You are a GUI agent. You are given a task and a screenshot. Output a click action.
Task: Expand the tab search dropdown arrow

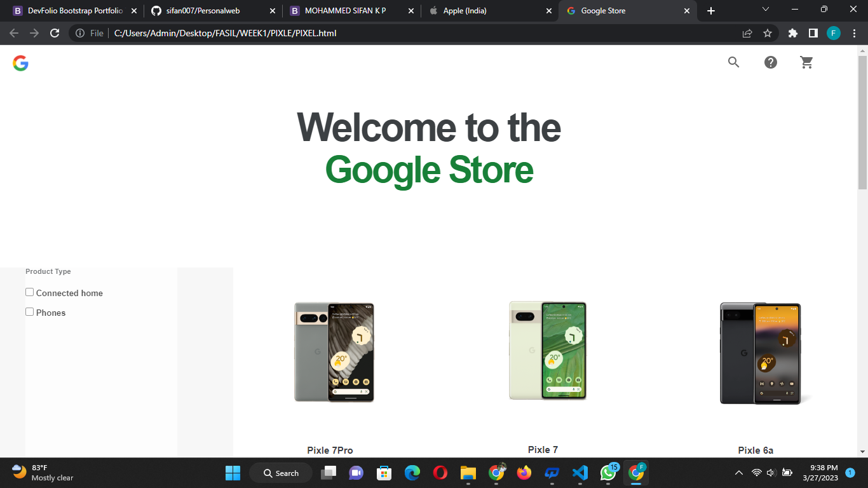765,10
